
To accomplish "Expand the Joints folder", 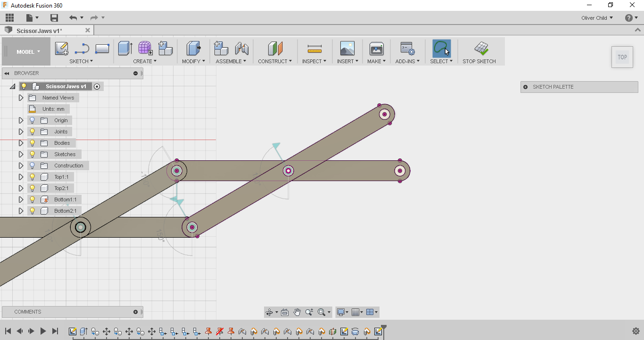I will click(x=21, y=132).
